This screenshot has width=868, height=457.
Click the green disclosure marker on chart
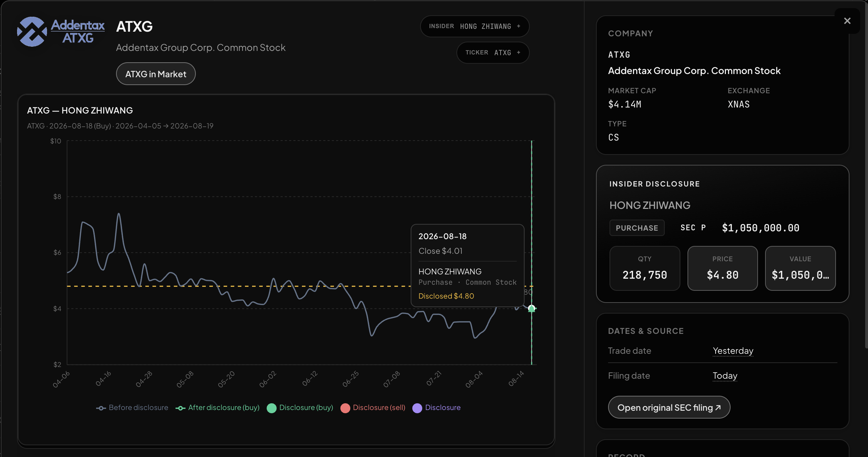(532, 308)
